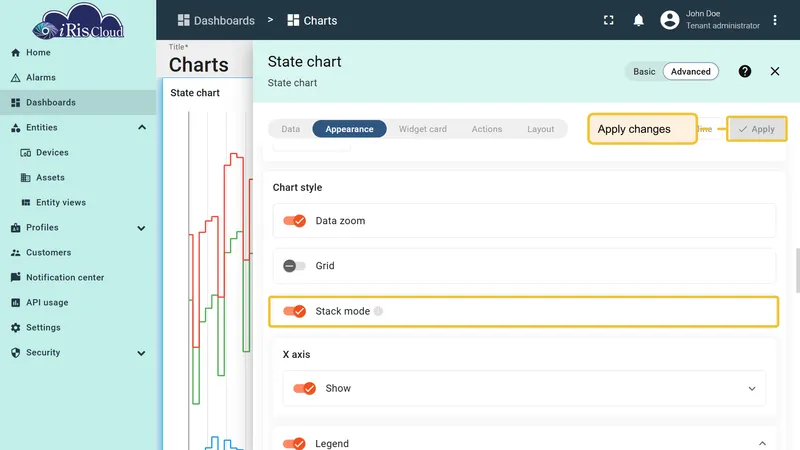
Task: Click the settings panel vertical scrollbar
Action: click(x=797, y=270)
